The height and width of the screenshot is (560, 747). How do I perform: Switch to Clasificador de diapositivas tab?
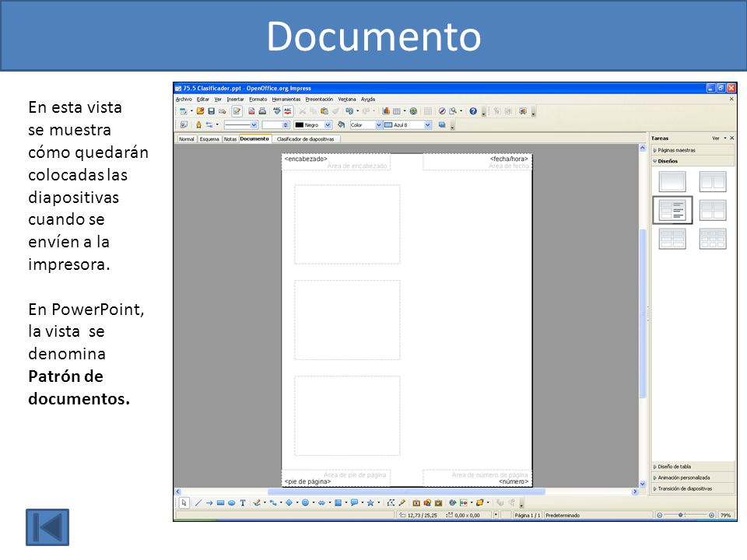pyautogui.click(x=305, y=139)
